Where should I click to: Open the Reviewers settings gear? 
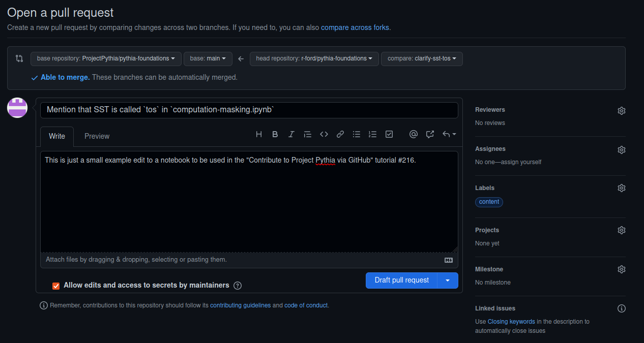pyautogui.click(x=621, y=110)
